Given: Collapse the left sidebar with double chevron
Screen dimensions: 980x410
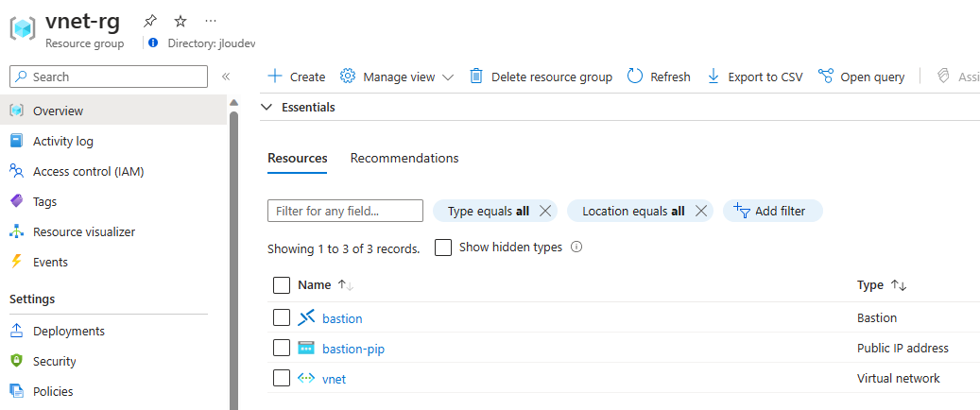Looking at the screenshot, I should click(226, 77).
